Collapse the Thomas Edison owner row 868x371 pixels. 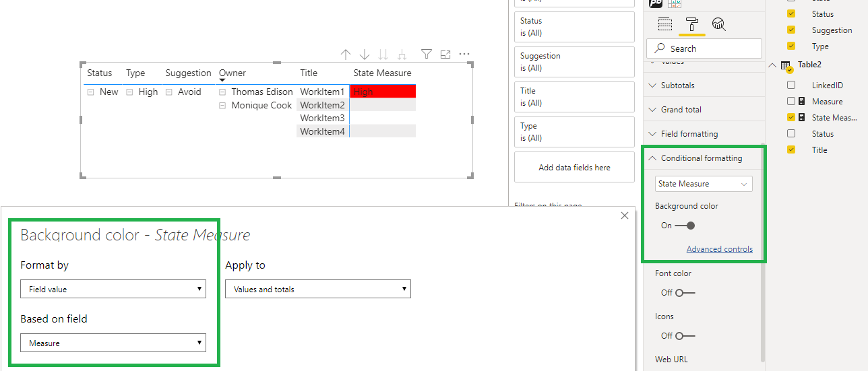pos(222,92)
